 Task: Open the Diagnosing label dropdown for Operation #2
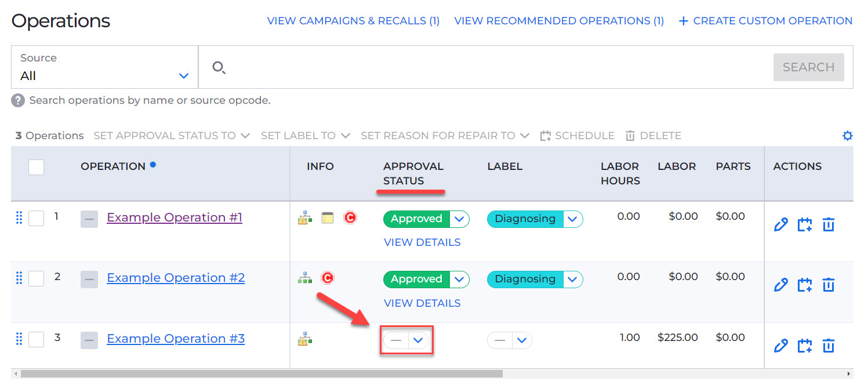[573, 279]
